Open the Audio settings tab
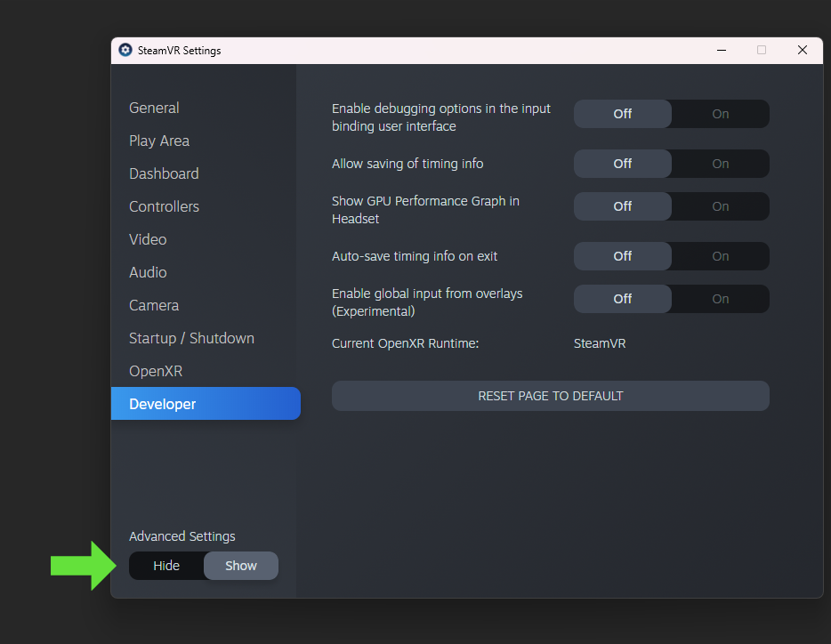The image size is (831, 644). (148, 272)
